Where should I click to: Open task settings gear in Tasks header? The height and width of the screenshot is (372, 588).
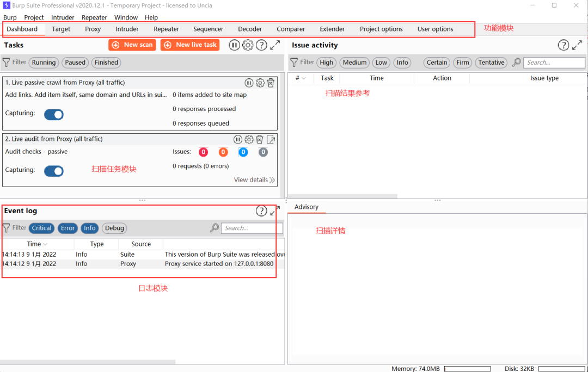click(x=248, y=45)
